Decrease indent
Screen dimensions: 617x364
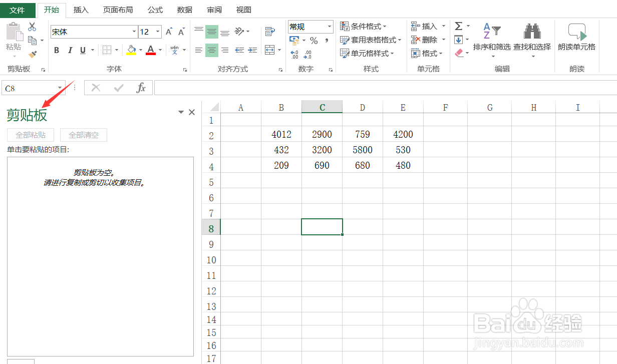(239, 50)
